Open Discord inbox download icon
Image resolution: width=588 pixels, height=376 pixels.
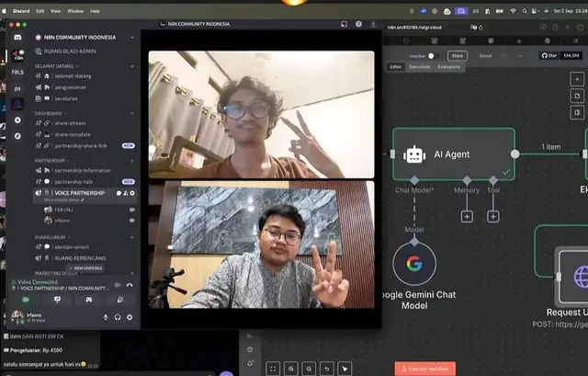click(x=373, y=24)
